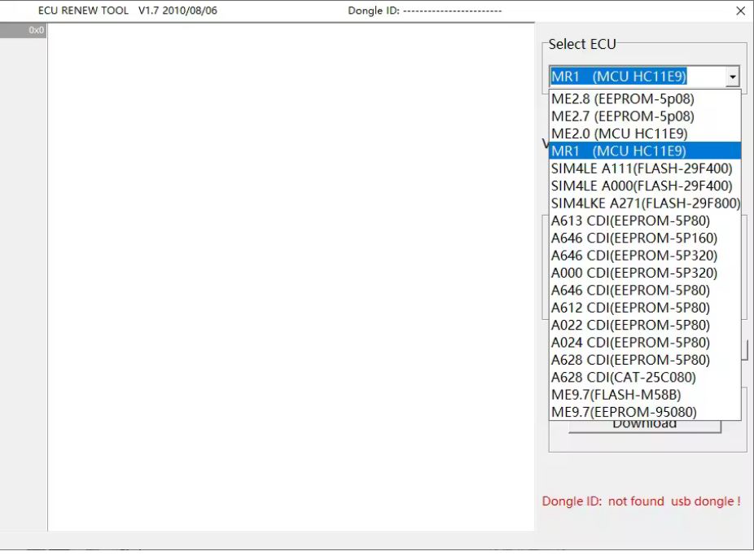
Task: Select SIM4LE A000(FLASH-29F400) option
Action: point(642,186)
